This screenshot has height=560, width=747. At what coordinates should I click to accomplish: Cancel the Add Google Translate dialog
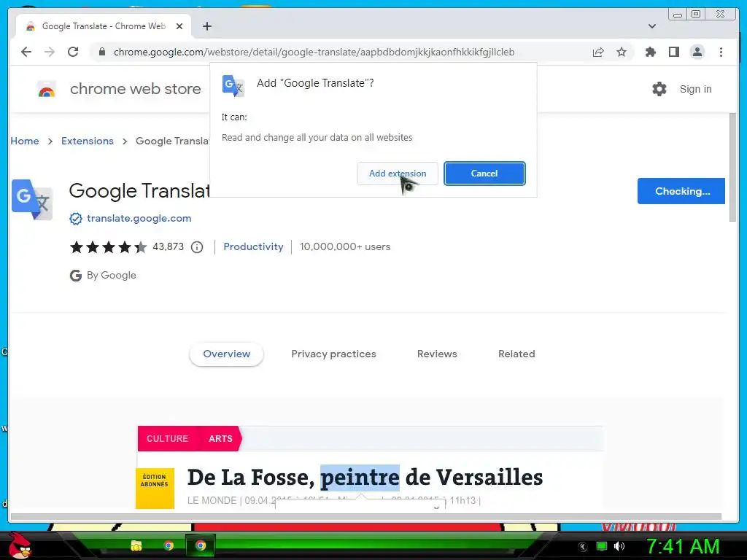(484, 174)
